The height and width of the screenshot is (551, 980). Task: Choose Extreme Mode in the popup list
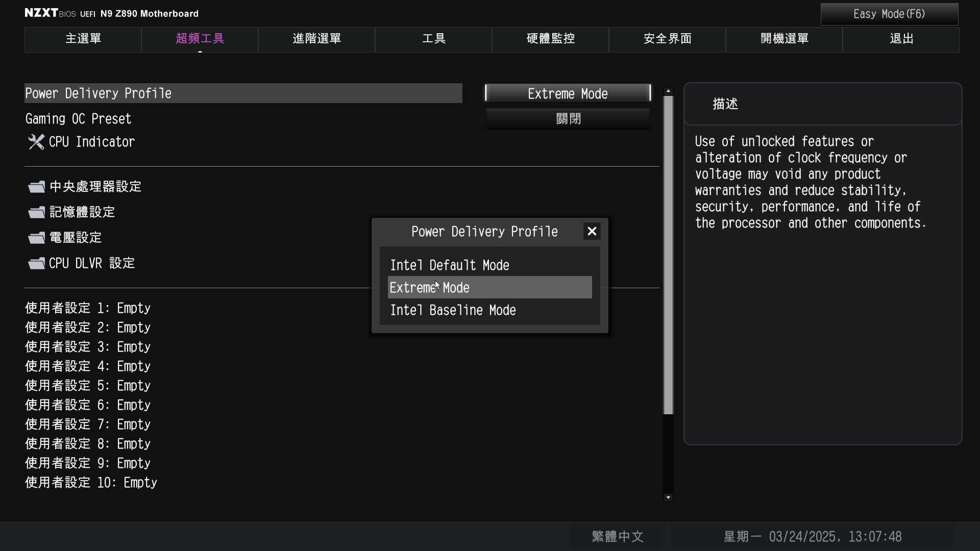point(490,288)
